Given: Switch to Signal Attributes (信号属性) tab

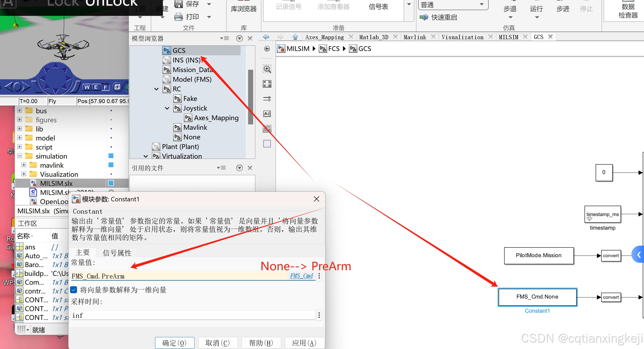Looking at the screenshot, I should click(x=117, y=253).
